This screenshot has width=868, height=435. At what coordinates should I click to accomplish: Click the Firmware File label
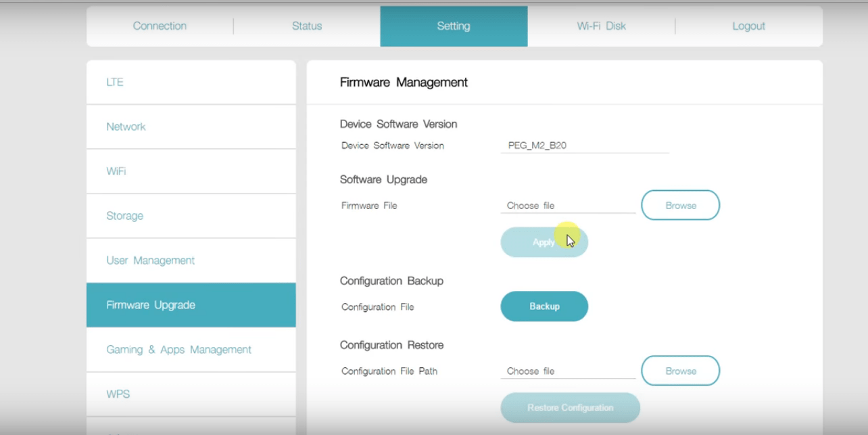tap(369, 206)
